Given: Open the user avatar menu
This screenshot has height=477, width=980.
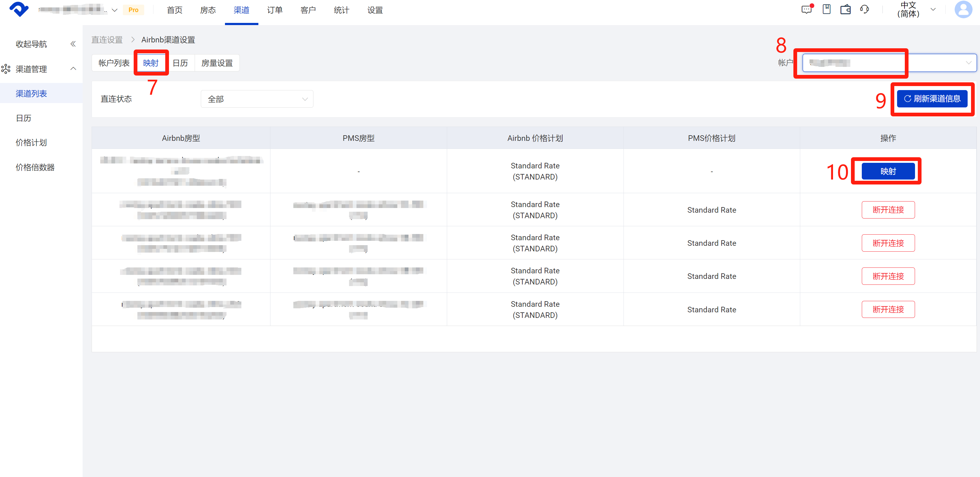Looking at the screenshot, I should pyautogui.click(x=963, y=10).
